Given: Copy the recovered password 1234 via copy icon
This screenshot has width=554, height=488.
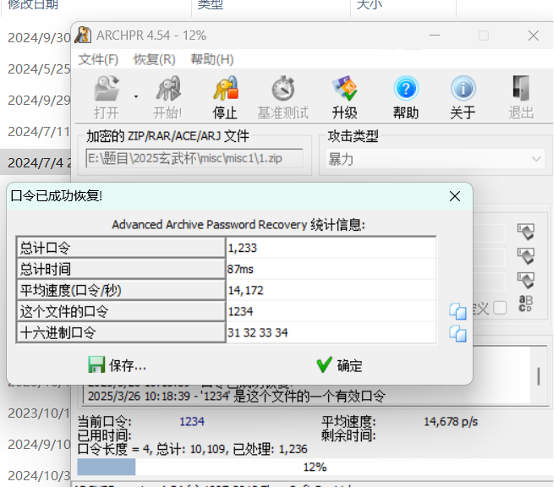Looking at the screenshot, I should click(x=458, y=311).
